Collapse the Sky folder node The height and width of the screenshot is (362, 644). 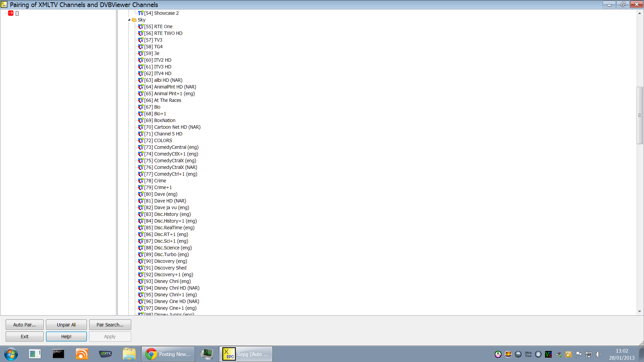(129, 20)
